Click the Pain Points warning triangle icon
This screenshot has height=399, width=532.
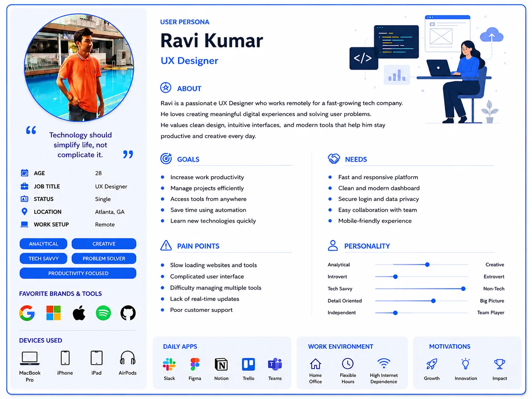click(166, 245)
